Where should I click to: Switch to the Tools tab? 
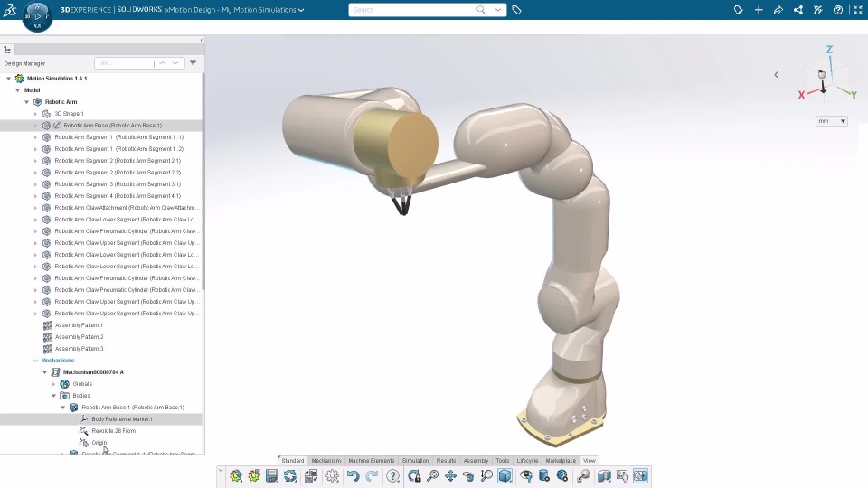(503, 460)
